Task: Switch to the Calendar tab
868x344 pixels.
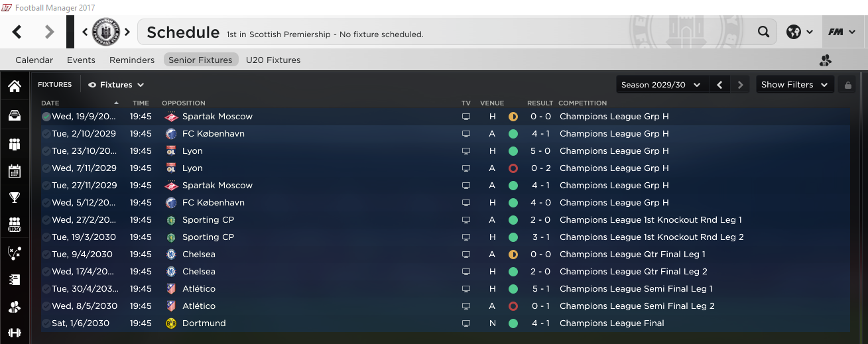Action: [34, 60]
